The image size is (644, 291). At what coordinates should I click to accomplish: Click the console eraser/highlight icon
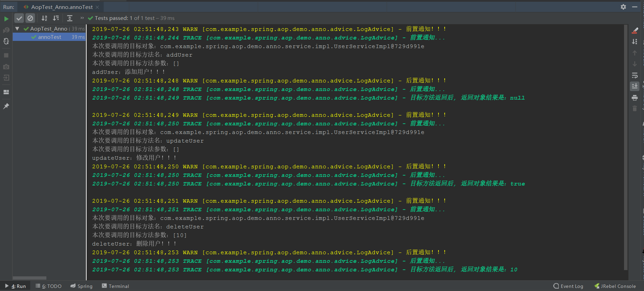(x=635, y=31)
